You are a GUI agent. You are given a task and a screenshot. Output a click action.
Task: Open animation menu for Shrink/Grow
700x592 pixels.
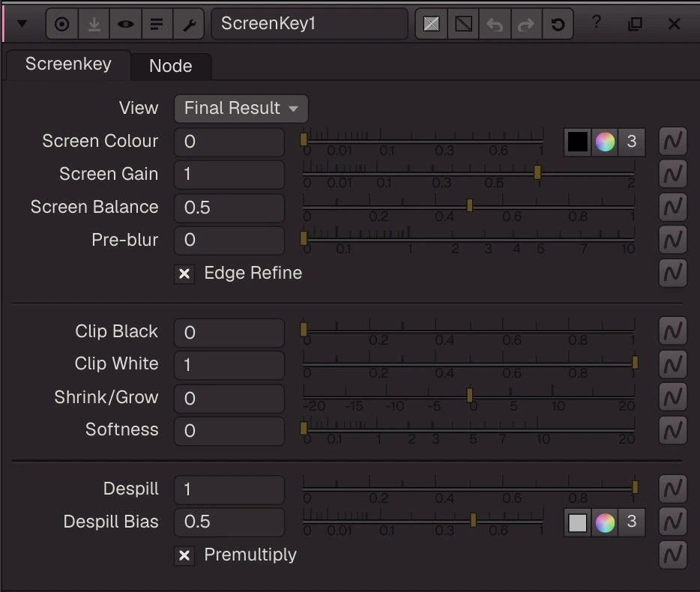pyautogui.click(x=673, y=397)
